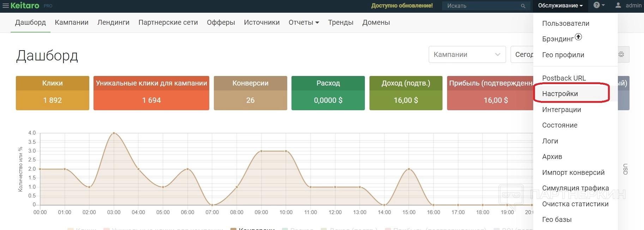
Task: Click the Конверсии legend color marker
Action: [x=233, y=229]
